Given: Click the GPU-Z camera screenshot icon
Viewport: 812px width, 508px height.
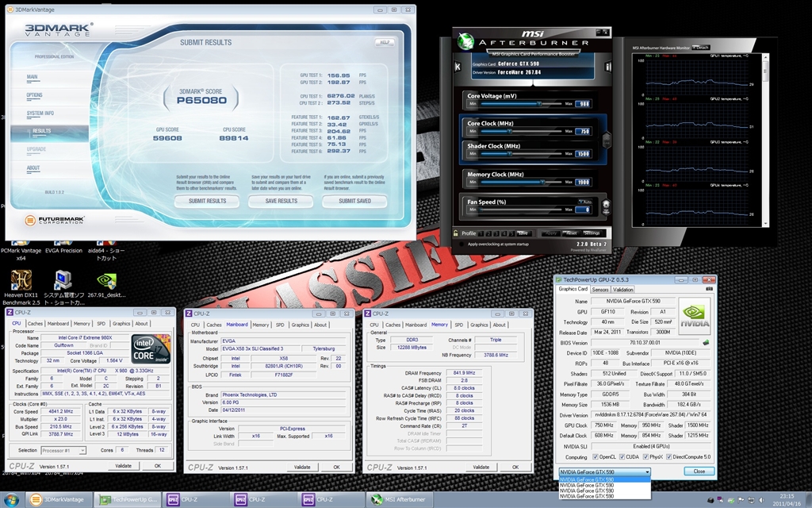Looking at the screenshot, I should coord(709,289).
